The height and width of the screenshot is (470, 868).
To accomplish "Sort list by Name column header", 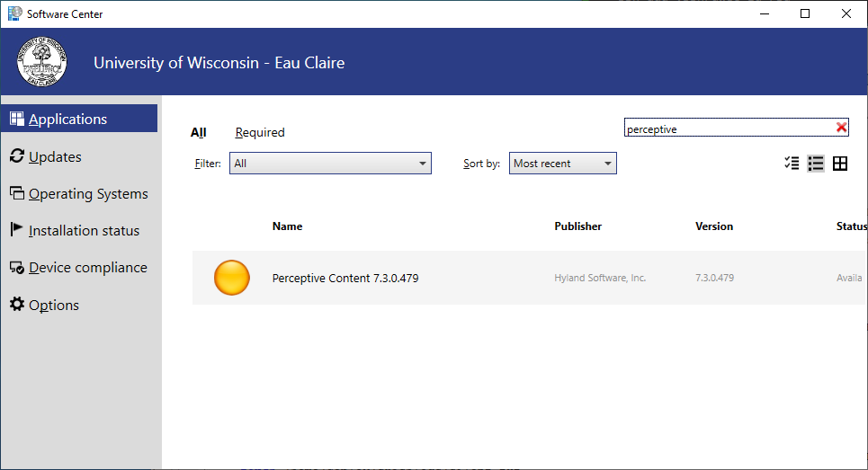I will 287,226.
